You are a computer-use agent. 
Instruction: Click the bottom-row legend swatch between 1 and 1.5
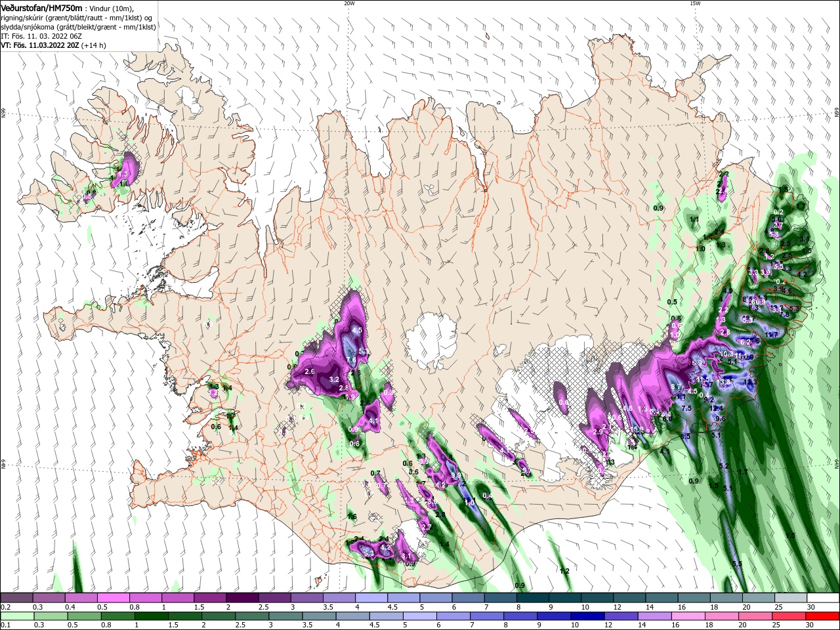[x=152, y=616]
